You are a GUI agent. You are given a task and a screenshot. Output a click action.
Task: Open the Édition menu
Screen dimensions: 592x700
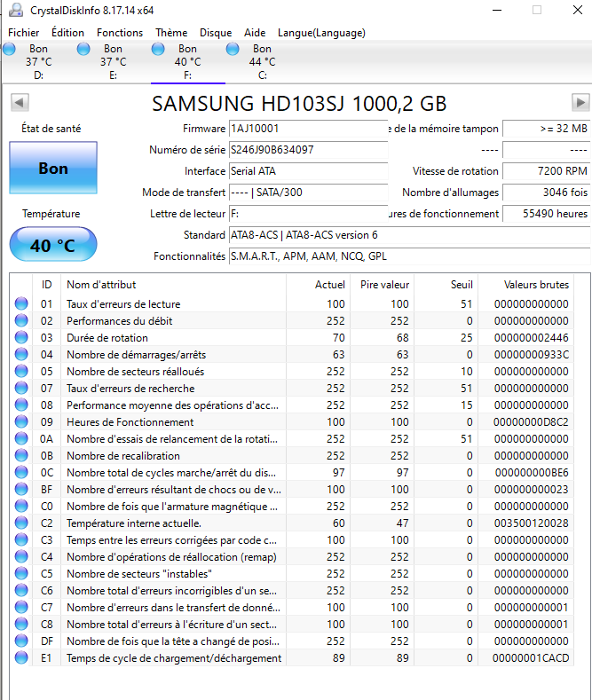coord(67,33)
